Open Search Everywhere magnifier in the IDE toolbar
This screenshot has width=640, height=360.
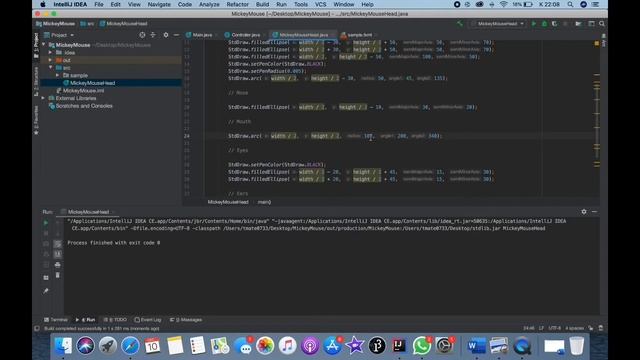602,24
